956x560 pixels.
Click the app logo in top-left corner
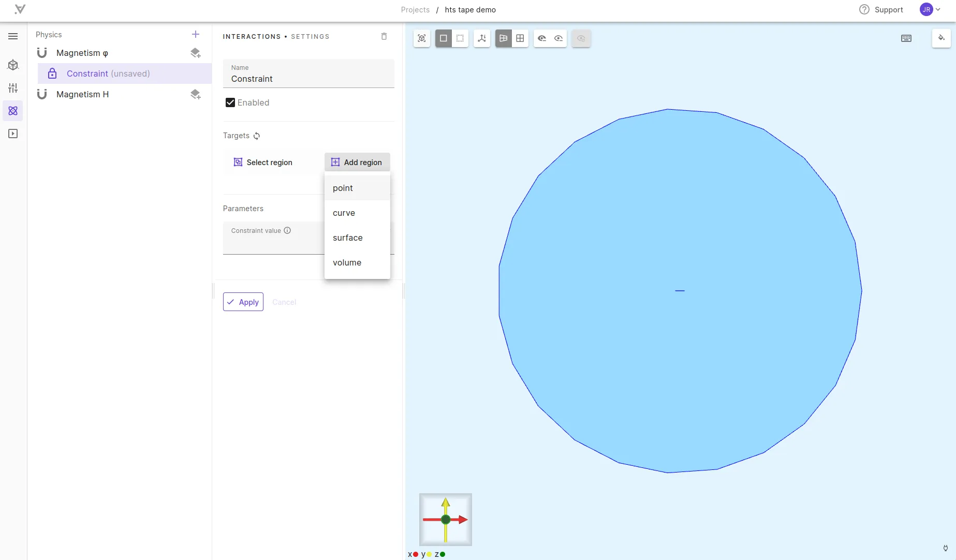[20, 9]
